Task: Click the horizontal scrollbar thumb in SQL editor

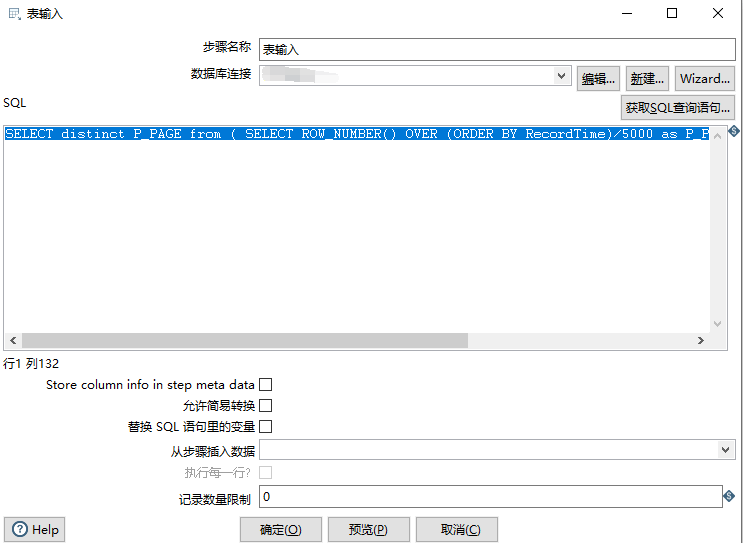Action: [x=244, y=341]
